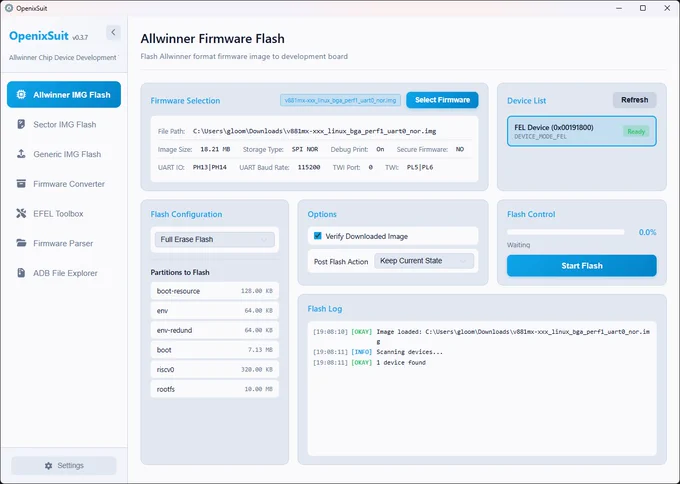The height and width of the screenshot is (484, 680).
Task: Collapse the sidebar with the chevron button
Action: 113,32
